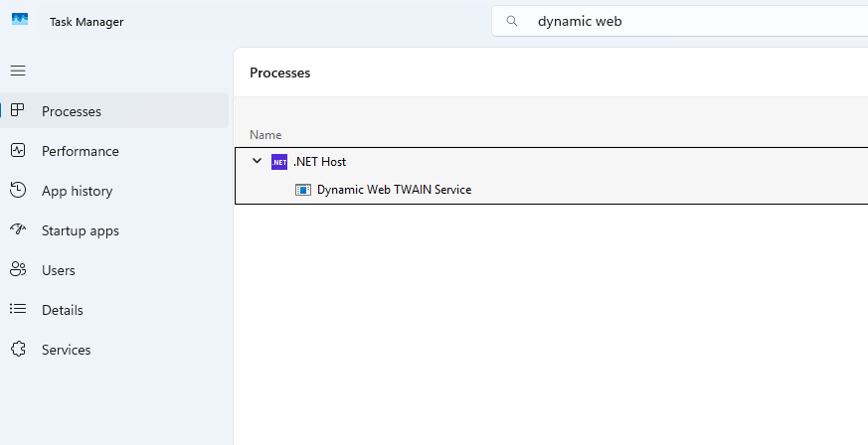Select the Dynamic Web TWAIN Service row
The image size is (868, 445).
point(552,190)
